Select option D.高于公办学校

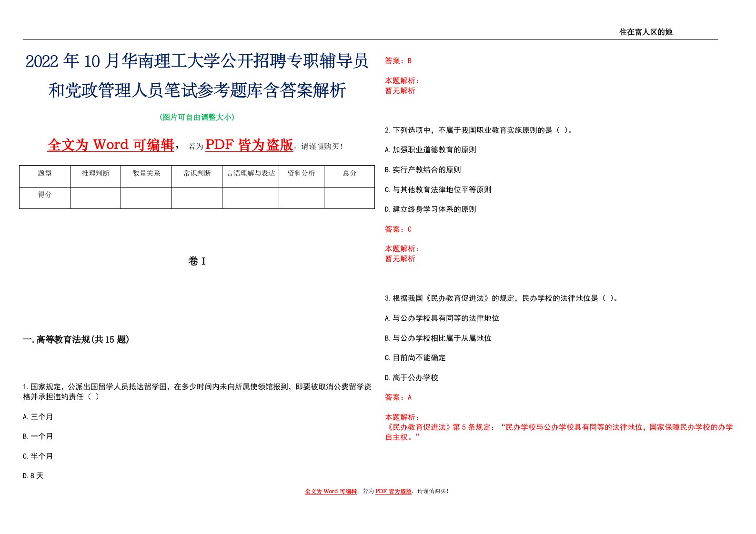click(412, 378)
